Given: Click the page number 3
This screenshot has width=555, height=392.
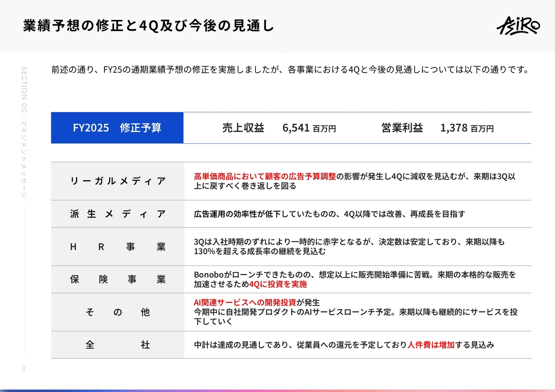Looking at the screenshot, I should [x=23, y=369].
